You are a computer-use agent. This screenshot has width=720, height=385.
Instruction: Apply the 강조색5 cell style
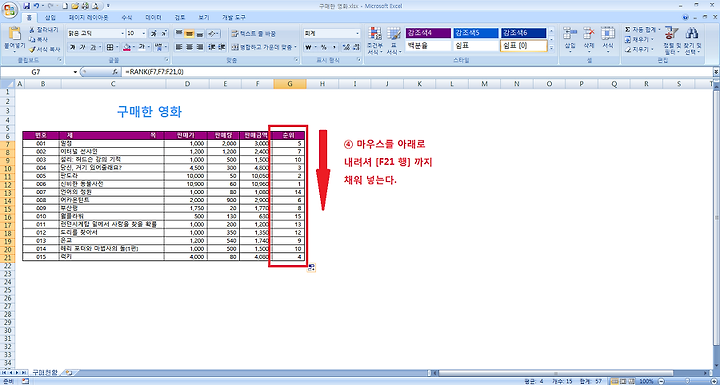[475, 34]
